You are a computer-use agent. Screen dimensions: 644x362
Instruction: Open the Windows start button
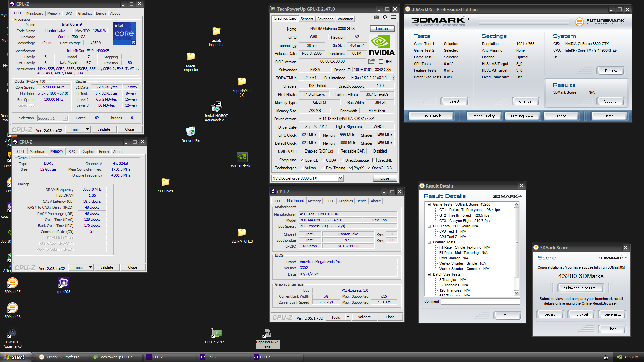tap(16, 357)
